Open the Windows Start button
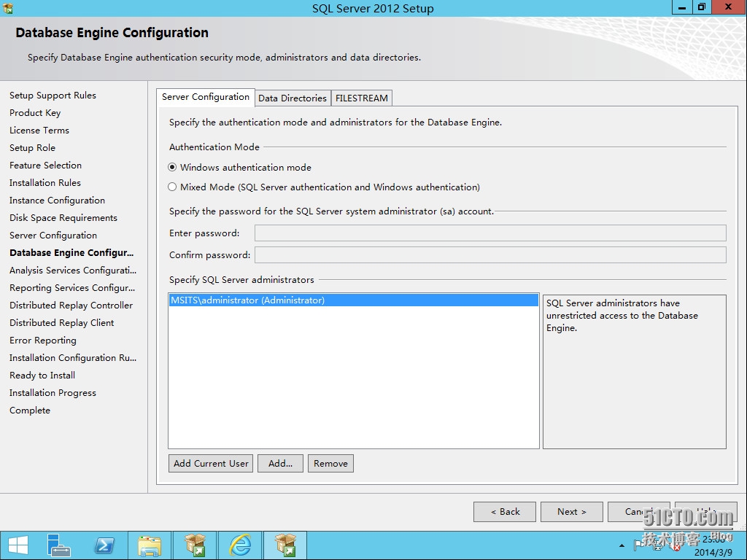The height and width of the screenshot is (560, 747). pos(18,545)
